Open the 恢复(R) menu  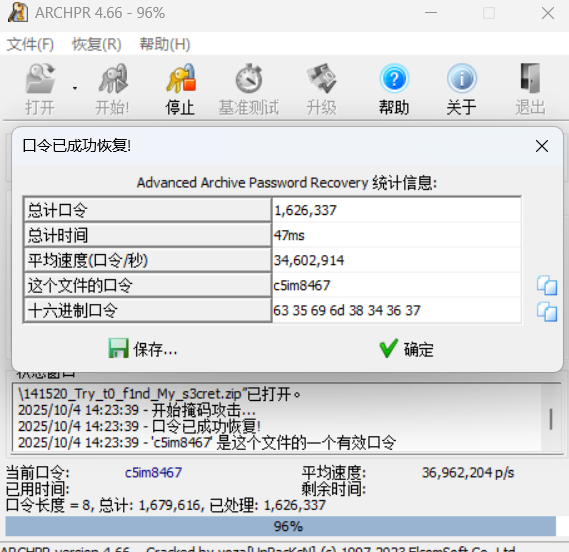97,44
